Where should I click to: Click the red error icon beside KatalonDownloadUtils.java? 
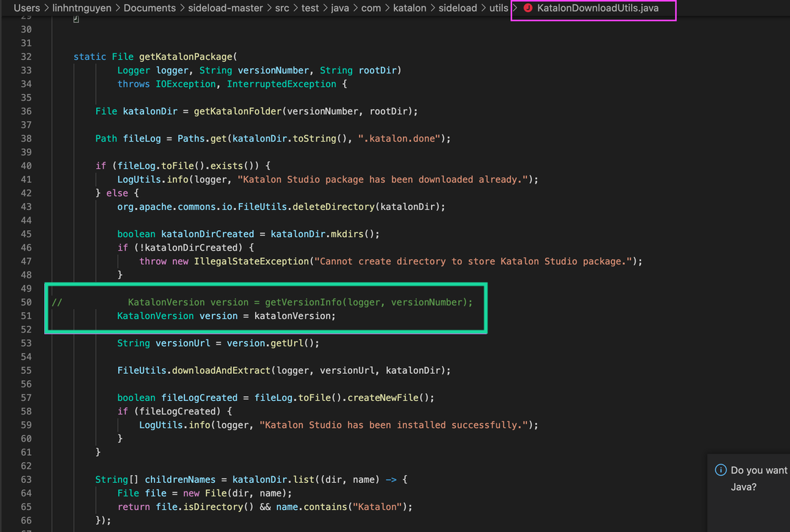[527, 9]
